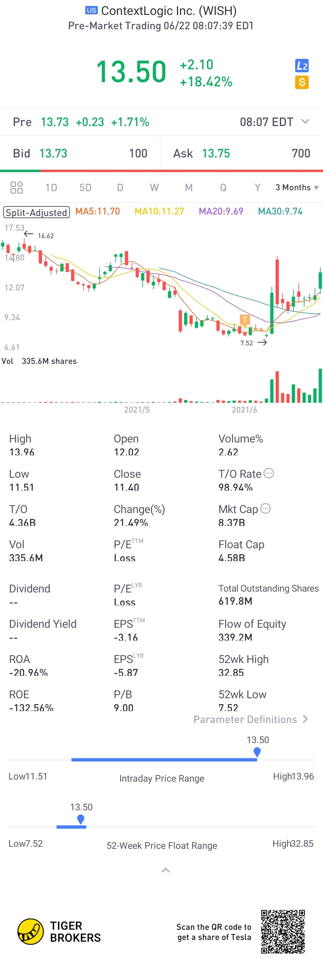This screenshot has height=980, width=323.
Task: Tap the blue L2 level-two quotes icon
Action: 302,66
